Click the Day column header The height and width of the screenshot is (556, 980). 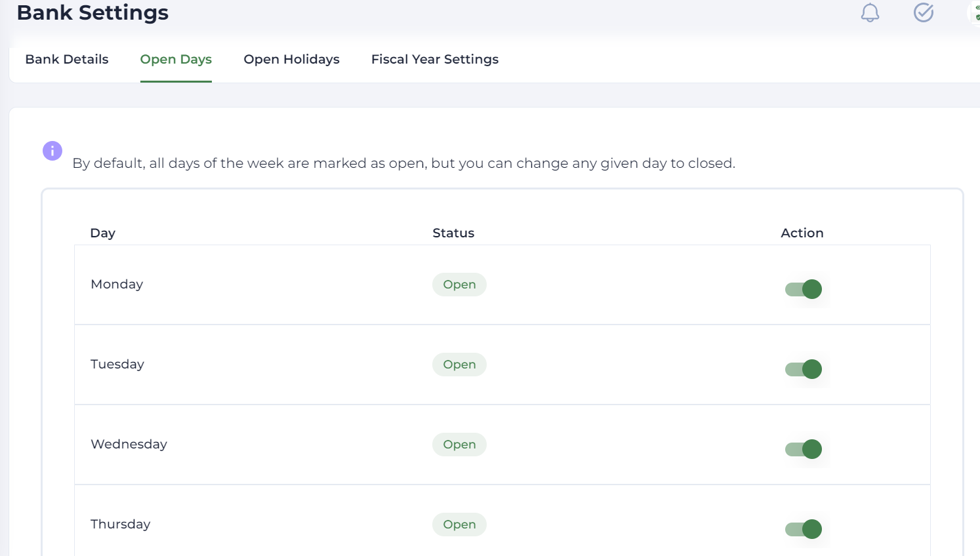[x=103, y=233]
